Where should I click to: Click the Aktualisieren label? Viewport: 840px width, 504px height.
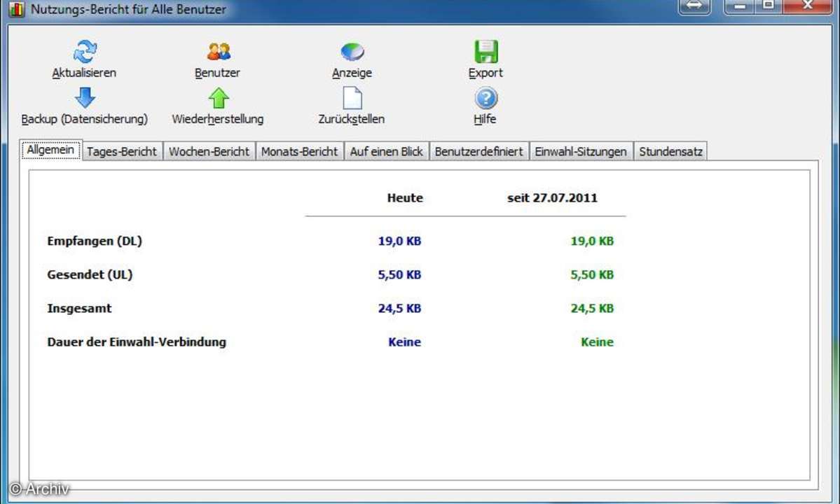(84, 73)
